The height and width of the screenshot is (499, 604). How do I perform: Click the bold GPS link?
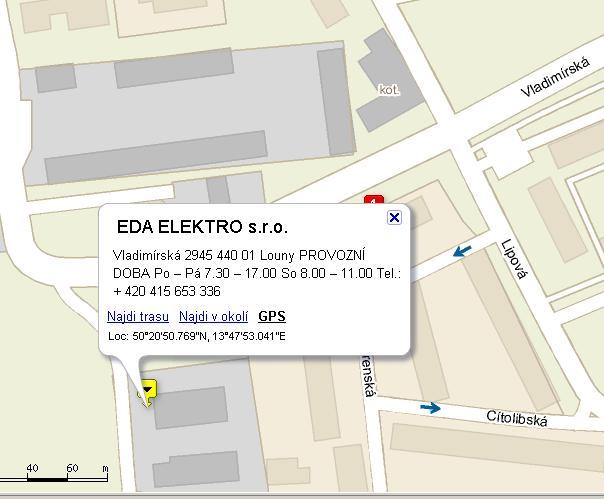pyautogui.click(x=272, y=316)
